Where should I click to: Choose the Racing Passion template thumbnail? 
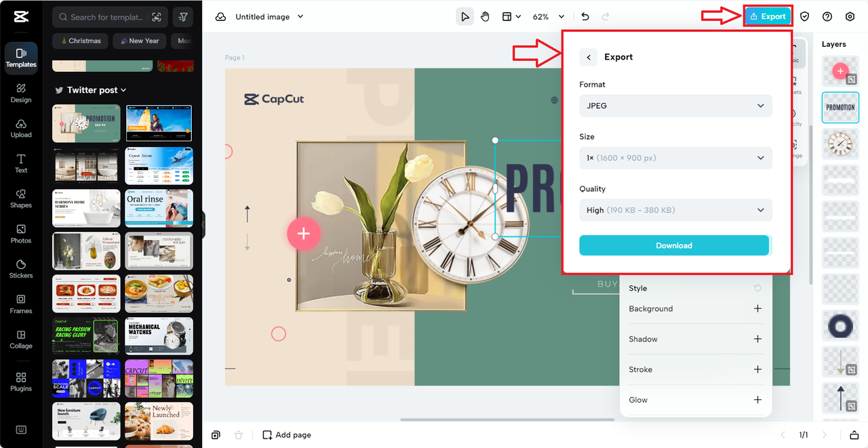point(86,335)
